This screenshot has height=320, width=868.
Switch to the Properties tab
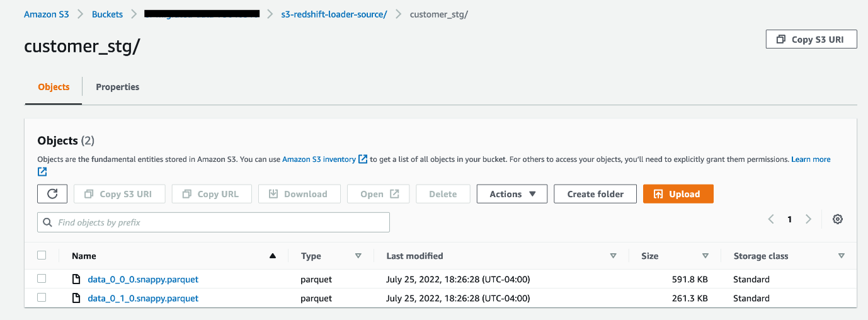[118, 87]
